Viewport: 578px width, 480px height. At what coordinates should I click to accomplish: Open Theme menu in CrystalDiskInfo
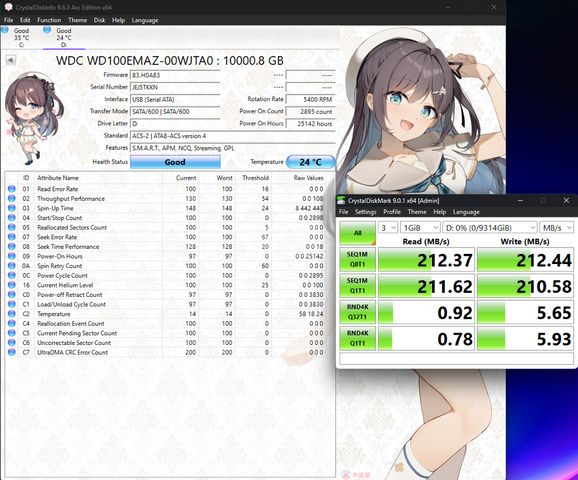77,20
